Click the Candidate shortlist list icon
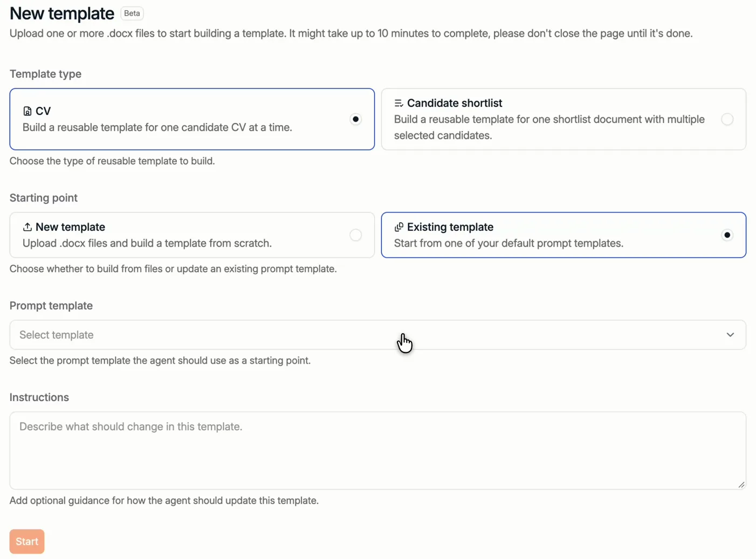 coord(398,103)
